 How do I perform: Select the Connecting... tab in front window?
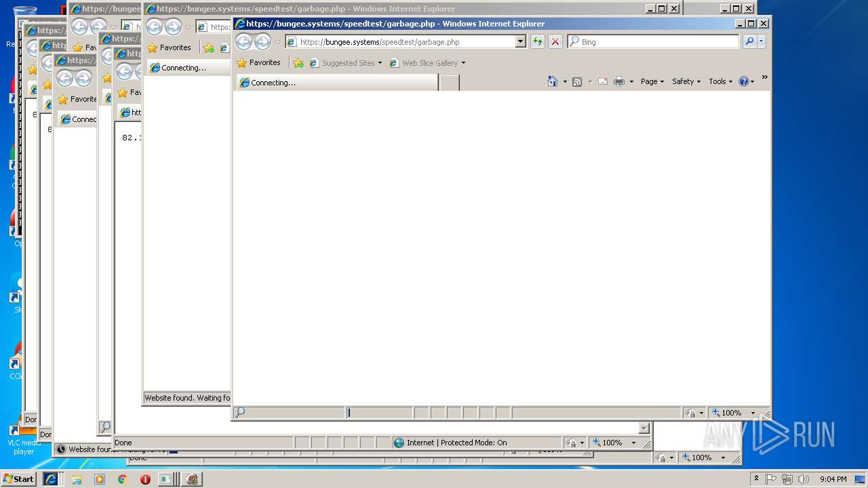click(x=337, y=83)
